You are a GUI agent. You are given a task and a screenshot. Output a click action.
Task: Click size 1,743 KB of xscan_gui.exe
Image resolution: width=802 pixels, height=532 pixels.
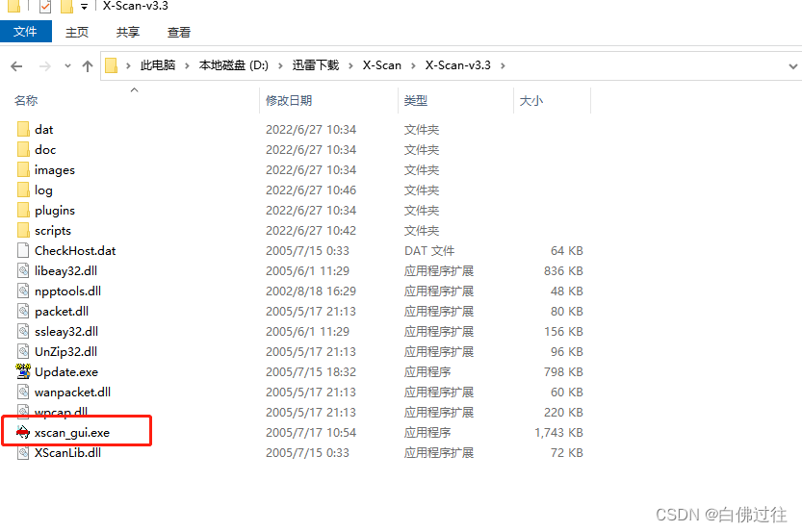coord(558,433)
